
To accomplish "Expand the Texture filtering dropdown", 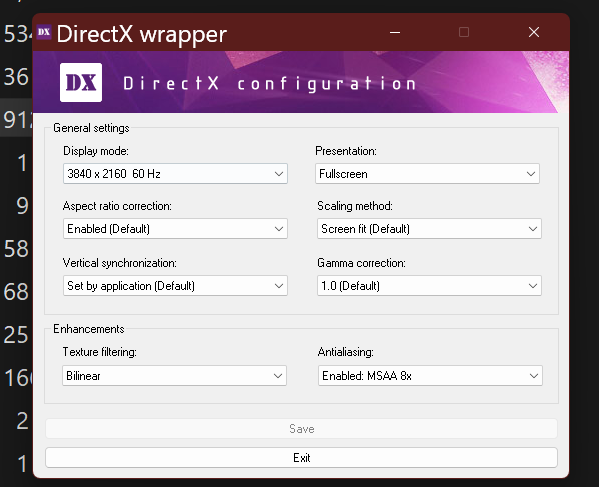I will (174, 376).
